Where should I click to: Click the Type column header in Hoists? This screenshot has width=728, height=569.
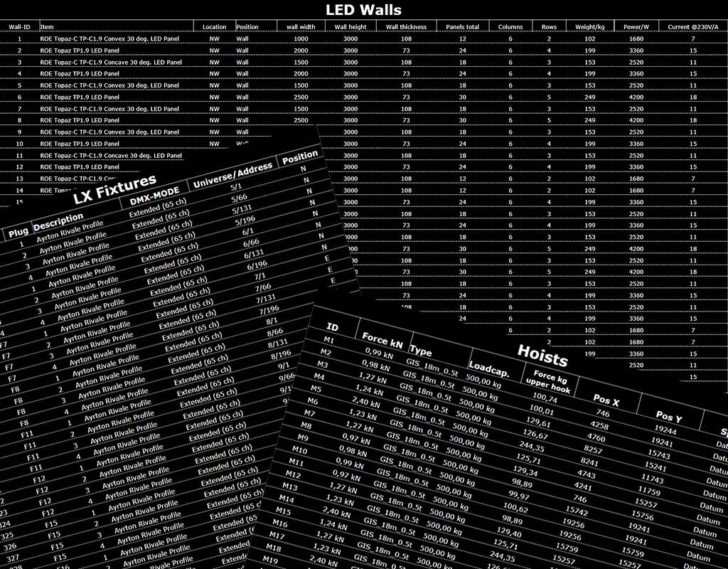click(x=421, y=351)
